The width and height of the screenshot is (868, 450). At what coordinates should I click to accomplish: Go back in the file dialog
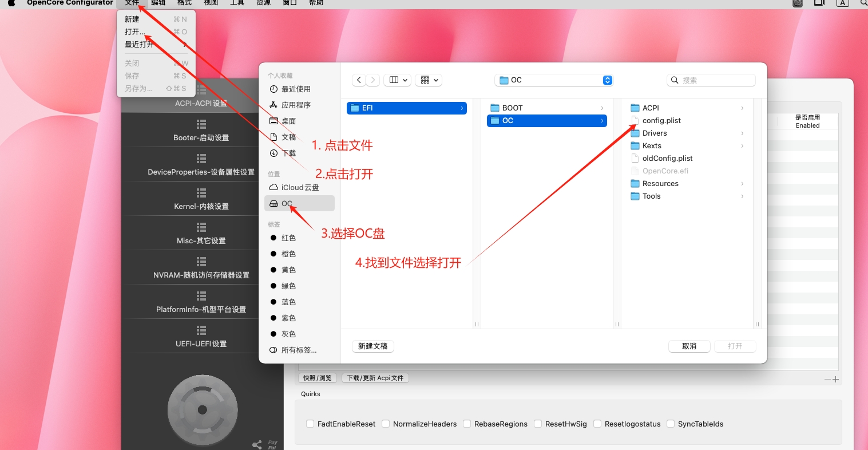coord(359,80)
